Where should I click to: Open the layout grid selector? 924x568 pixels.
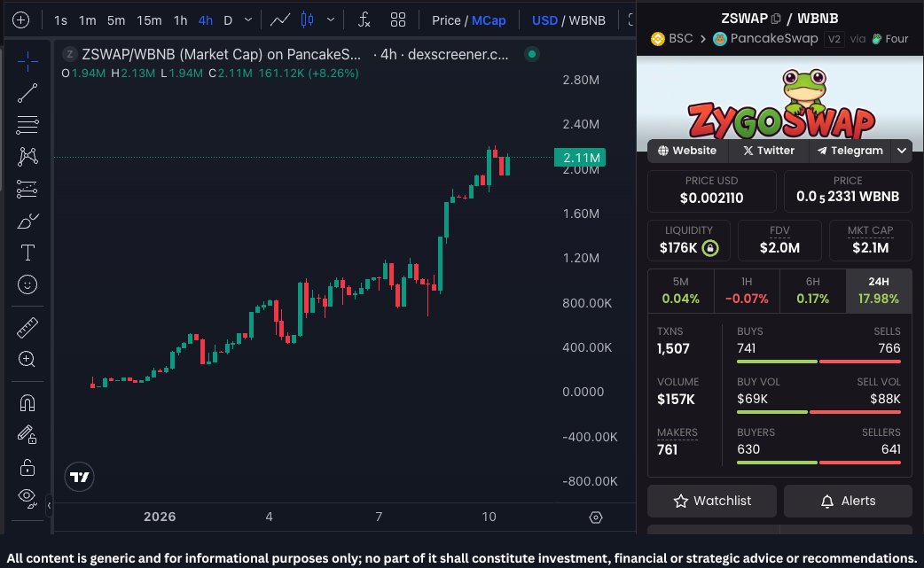coord(398,20)
